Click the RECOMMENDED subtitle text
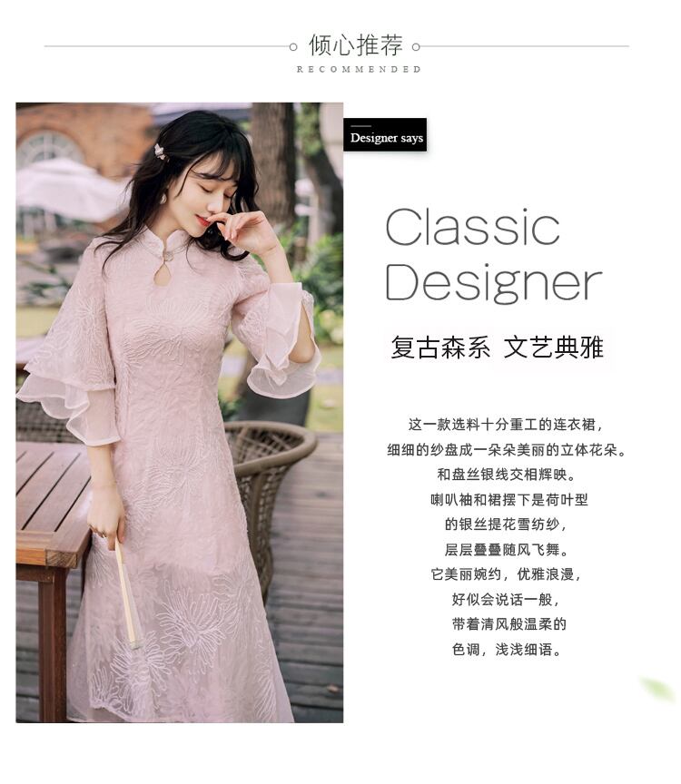681x784 pixels. pos(359,70)
